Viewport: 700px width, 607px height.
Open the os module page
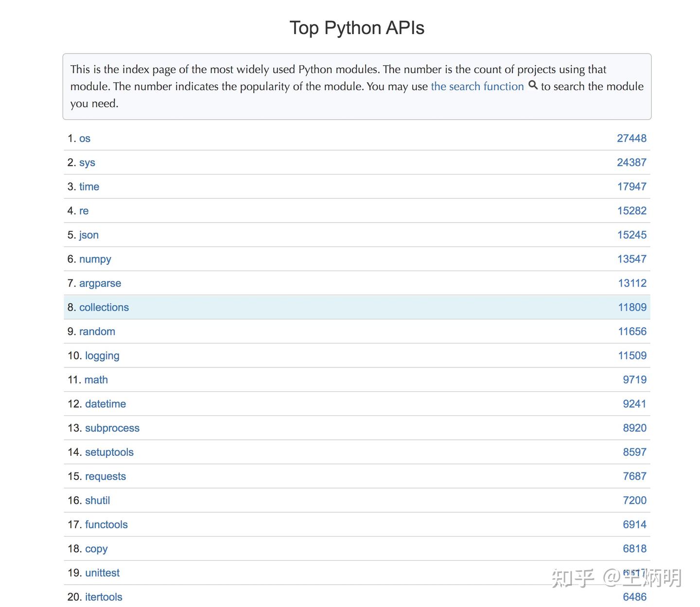[86, 138]
